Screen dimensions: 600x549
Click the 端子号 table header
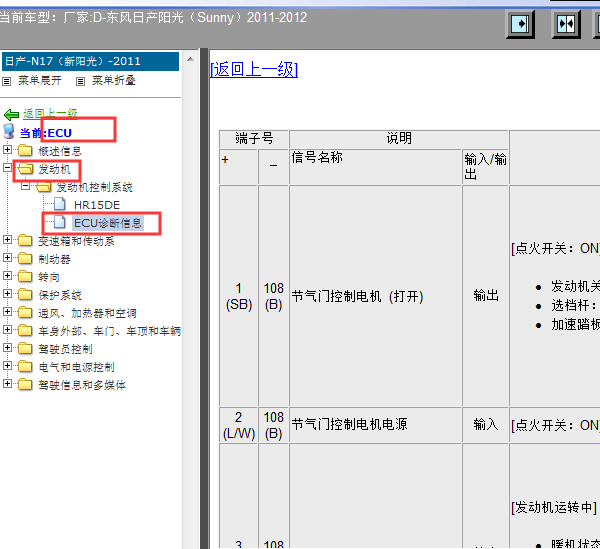254,138
